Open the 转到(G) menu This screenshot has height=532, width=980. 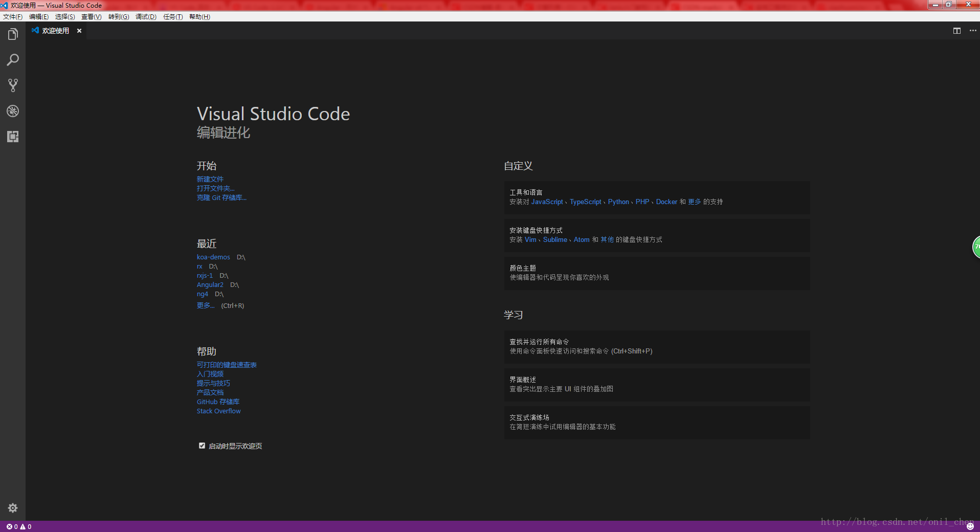[119, 17]
